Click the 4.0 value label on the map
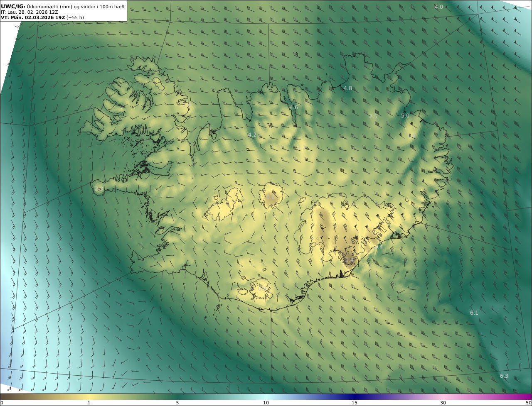The height and width of the screenshot is (406, 532). pos(438,7)
